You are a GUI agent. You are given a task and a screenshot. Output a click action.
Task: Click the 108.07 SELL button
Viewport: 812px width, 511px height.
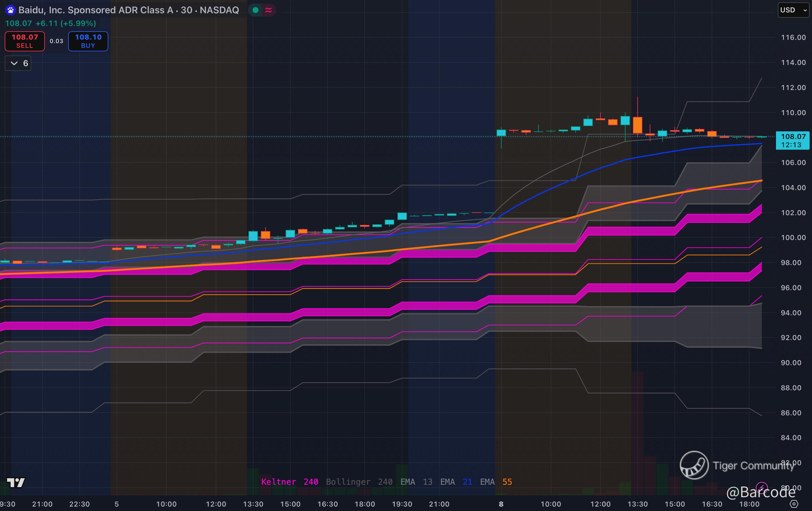24,41
